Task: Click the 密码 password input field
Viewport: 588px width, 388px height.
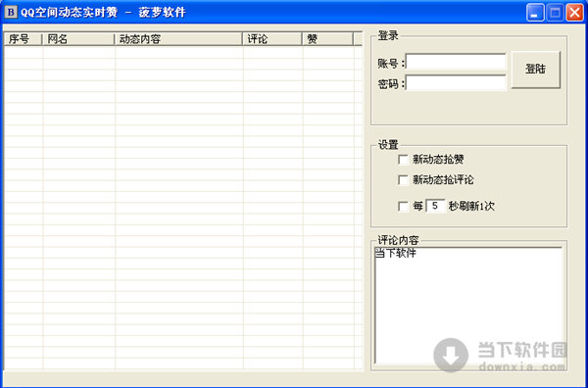Action: 456,83
